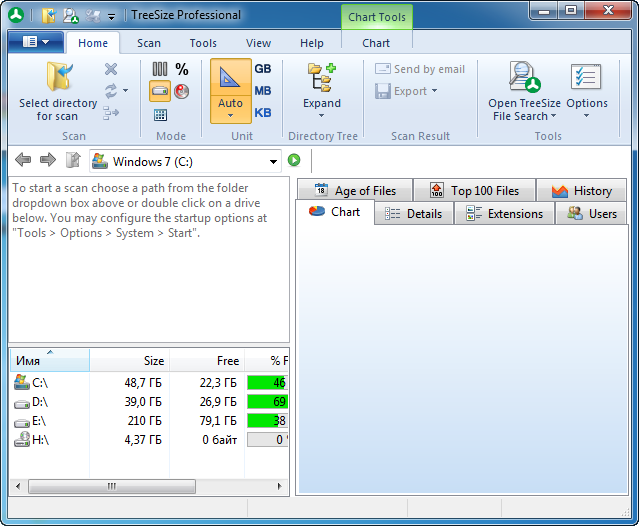Viewport: 639px width, 526px height.
Task: Click the green usage bar for D:\
Action: coord(266,402)
